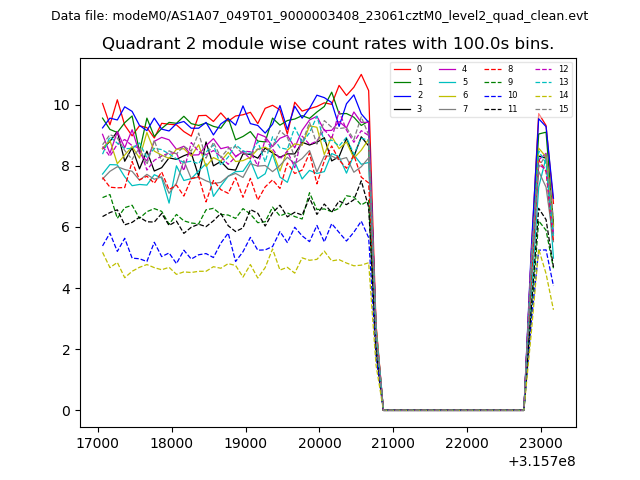Click the plot title about Quadrant 2 count rates
The height and width of the screenshot is (480, 640).
point(328,44)
